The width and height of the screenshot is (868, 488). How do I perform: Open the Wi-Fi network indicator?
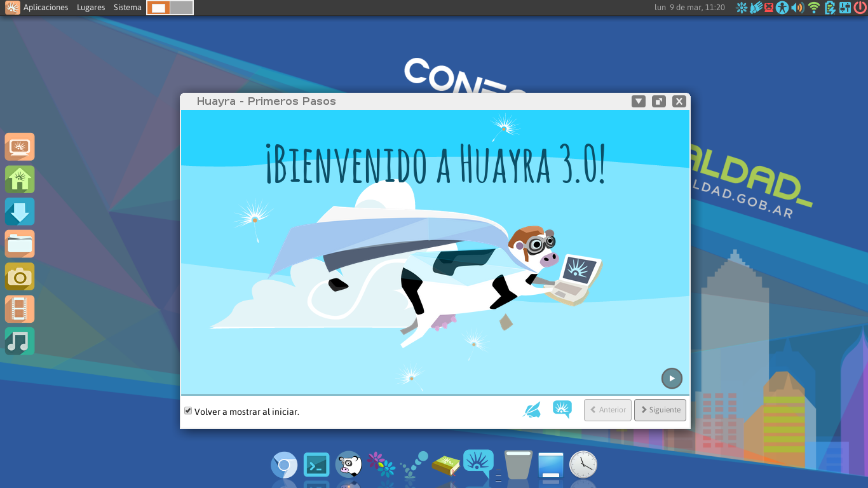click(x=814, y=8)
